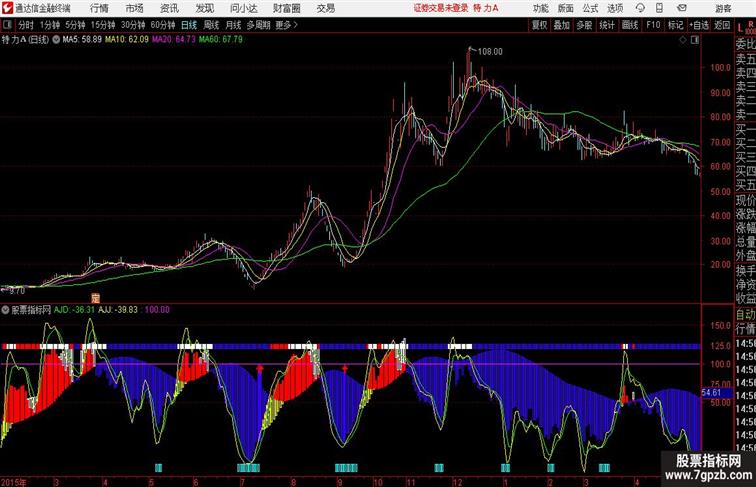Click the diamond icon above chart
This screenshot has width=756, height=487.
tap(682, 40)
